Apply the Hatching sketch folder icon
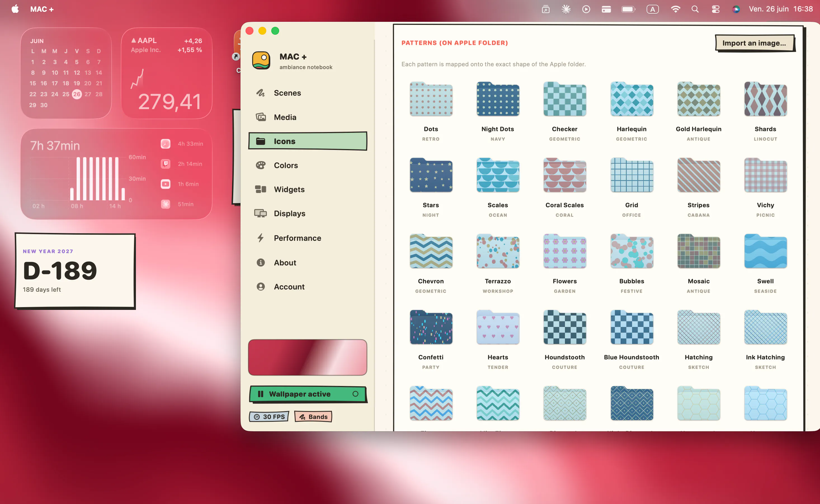Screen dimensions: 820x504 click(699, 327)
